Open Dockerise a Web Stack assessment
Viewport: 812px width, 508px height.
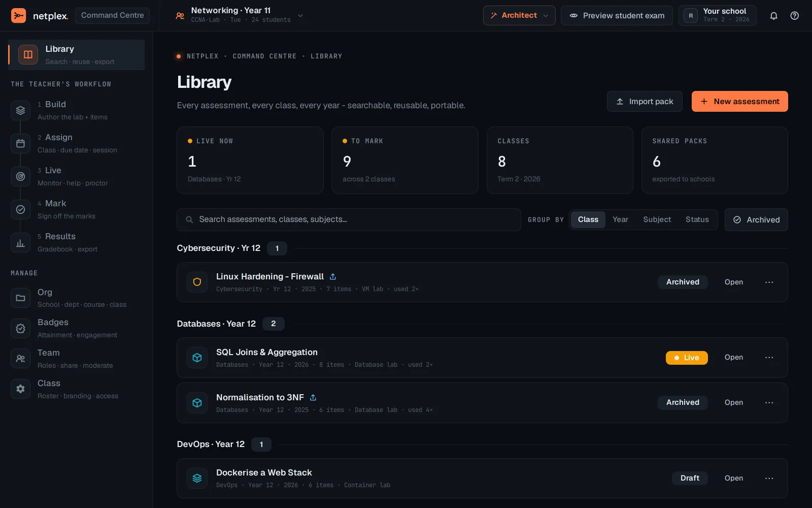pos(733,478)
